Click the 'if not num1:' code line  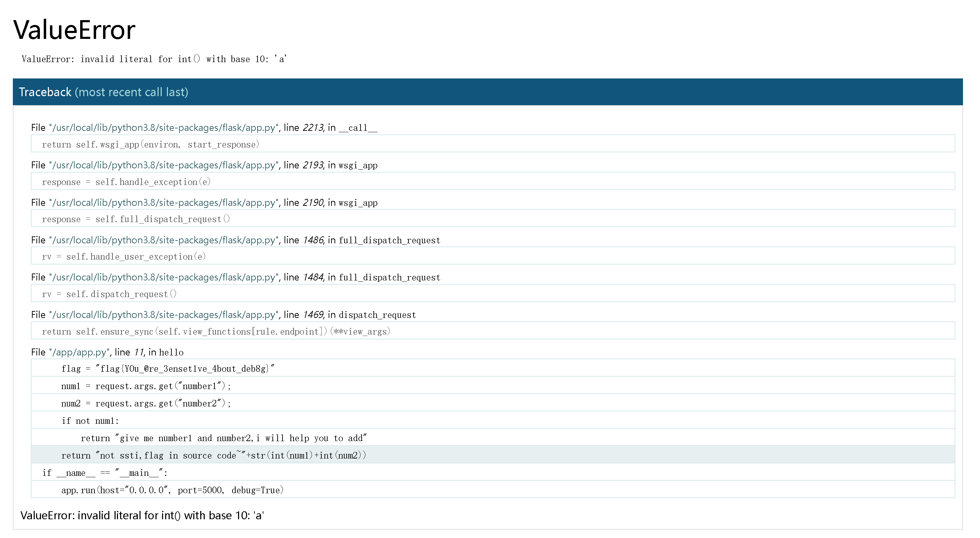(90, 421)
